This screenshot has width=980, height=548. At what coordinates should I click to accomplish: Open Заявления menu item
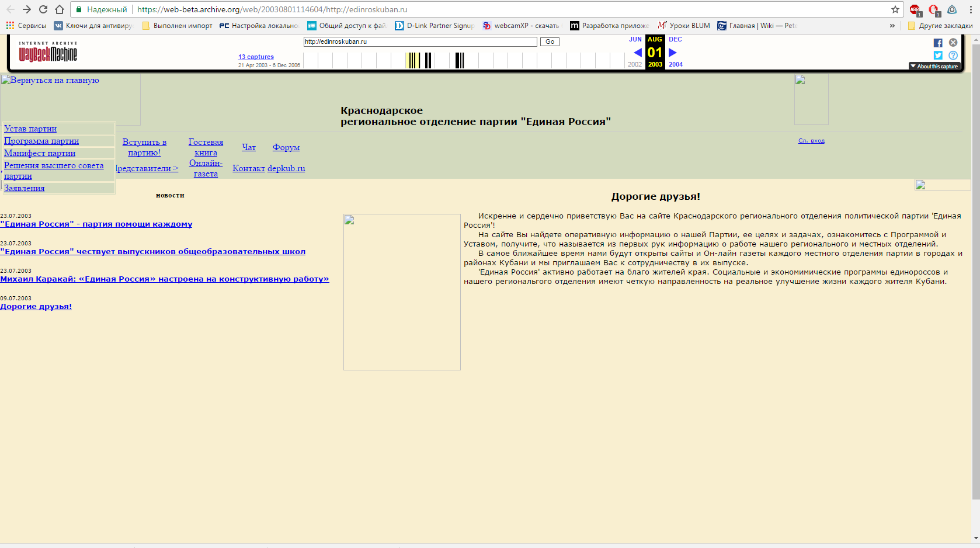coord(25,188)
